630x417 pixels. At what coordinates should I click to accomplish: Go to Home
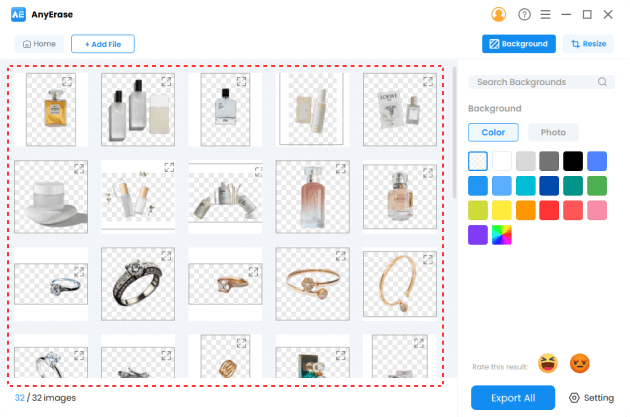point(39,44)
